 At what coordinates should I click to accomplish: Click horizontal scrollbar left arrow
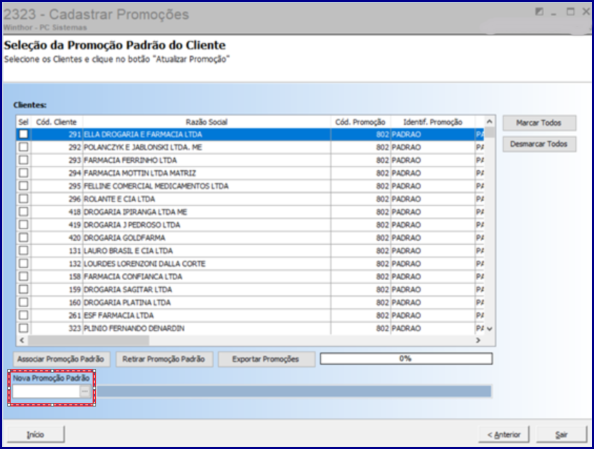point(22,340)
